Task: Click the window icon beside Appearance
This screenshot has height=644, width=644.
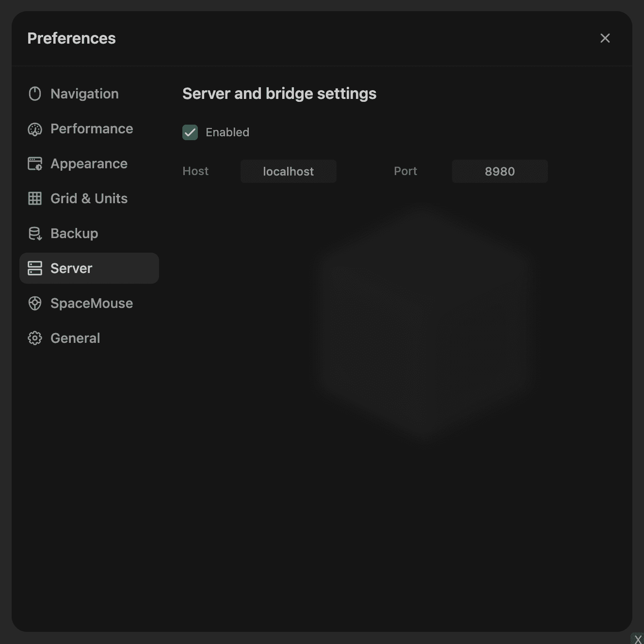Action: pos(35,164)
